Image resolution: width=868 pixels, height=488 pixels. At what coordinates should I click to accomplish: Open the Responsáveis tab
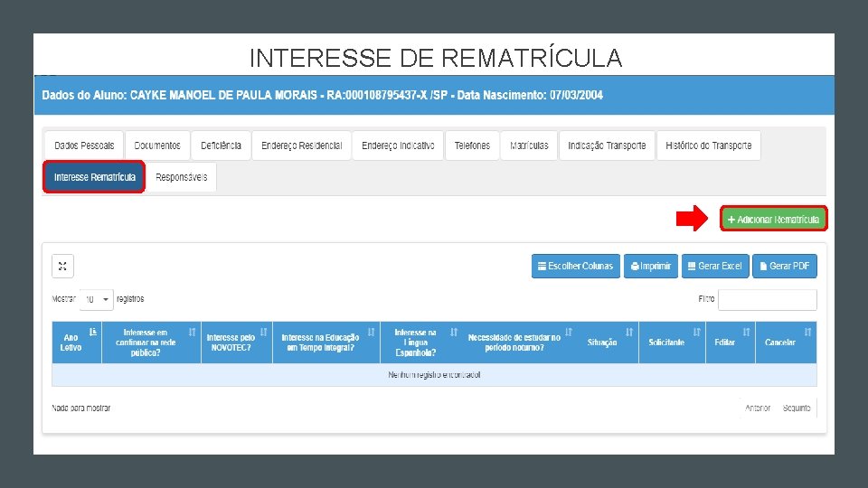pos(181,177)
